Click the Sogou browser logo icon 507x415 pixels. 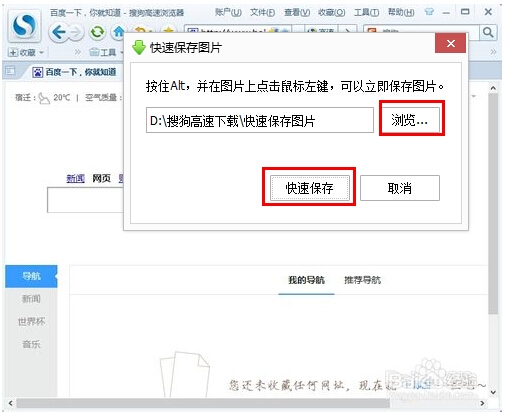click(x=24, y=26)
